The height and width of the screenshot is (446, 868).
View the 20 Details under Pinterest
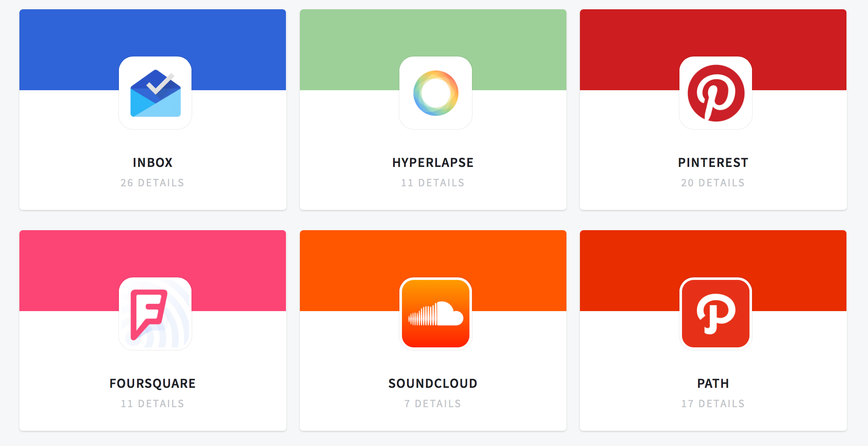click(x=713, y=183)
